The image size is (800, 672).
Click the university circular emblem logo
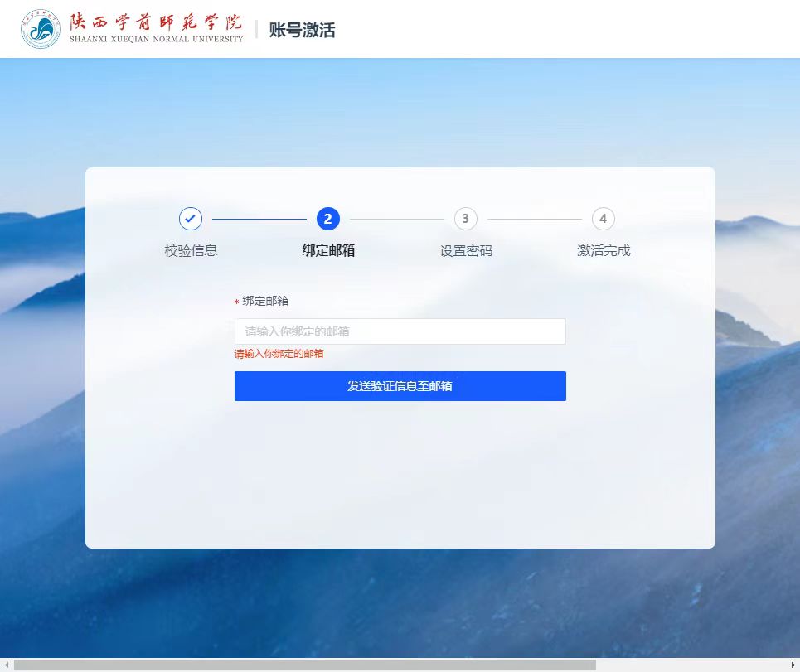click(41, 30)
